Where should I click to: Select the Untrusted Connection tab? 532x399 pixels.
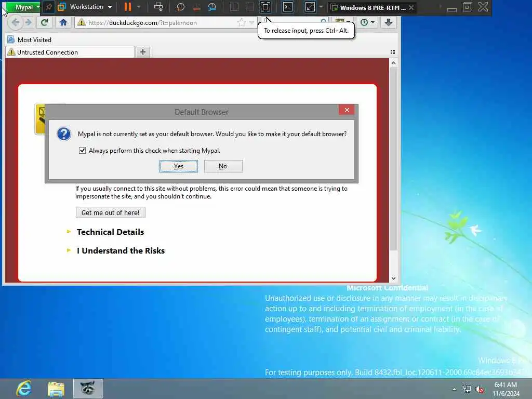[70, 52]
